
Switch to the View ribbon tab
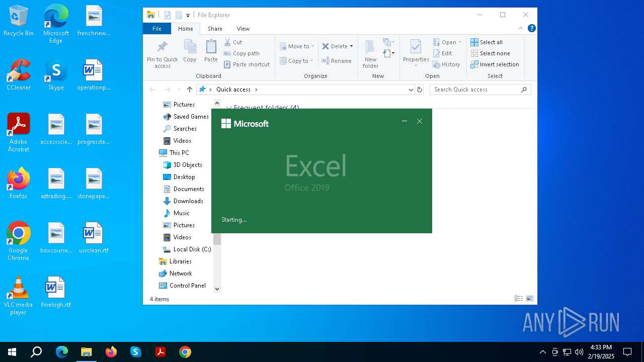[243, 29]
